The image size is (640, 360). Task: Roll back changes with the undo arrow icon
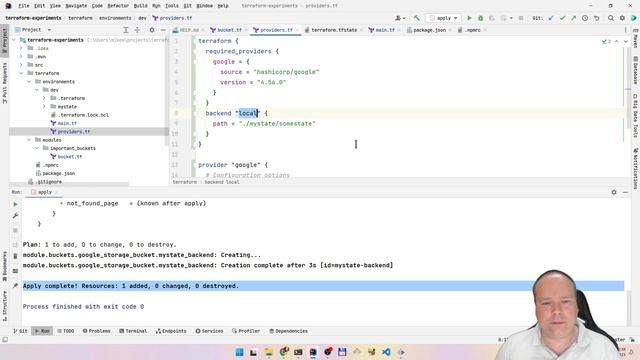coord(596,18)
